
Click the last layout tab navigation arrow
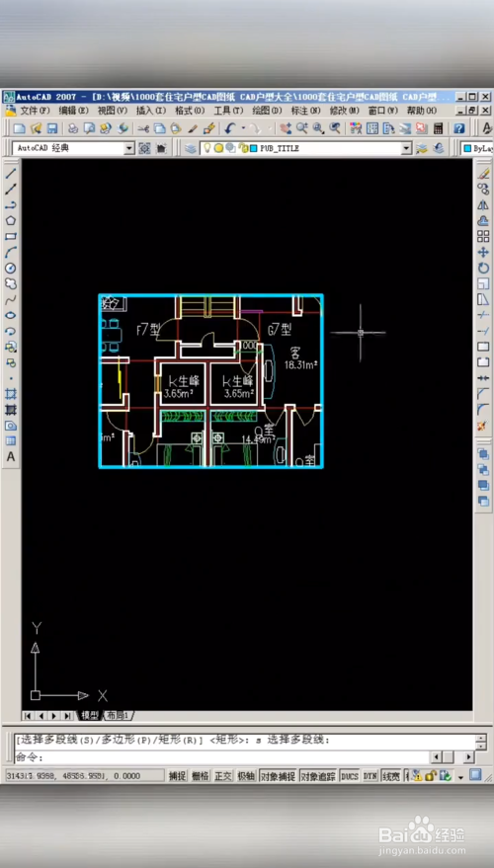coord(67,716)
